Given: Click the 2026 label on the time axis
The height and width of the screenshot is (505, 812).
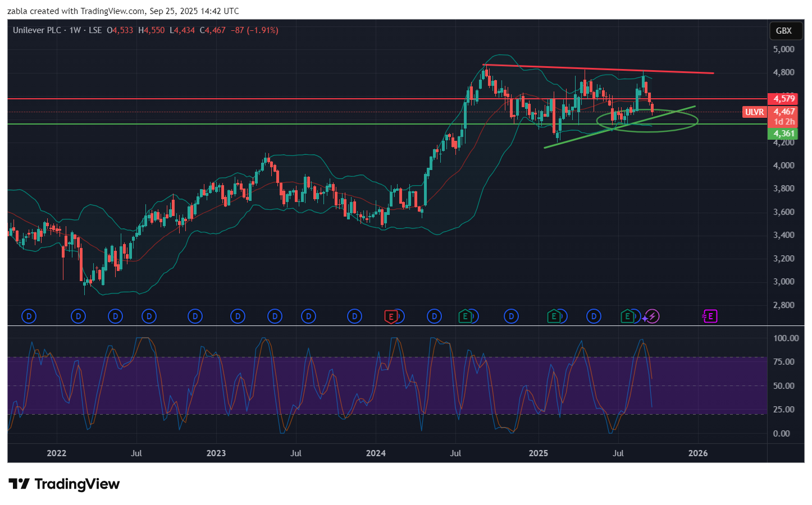Looking at the screenshot, I should tap(698, 453).
